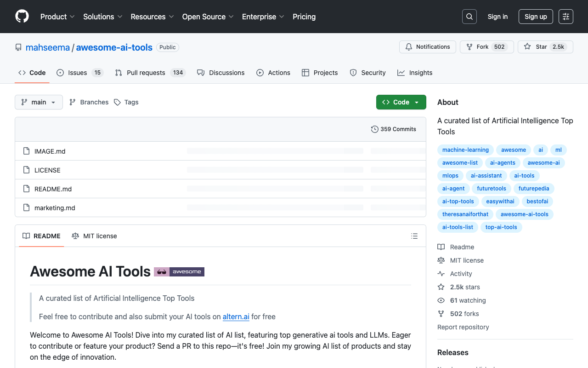The height and width of the screenshot is (368, 588).
Task: Click the file icon next to LICENSE
Action: click(26, 170)
